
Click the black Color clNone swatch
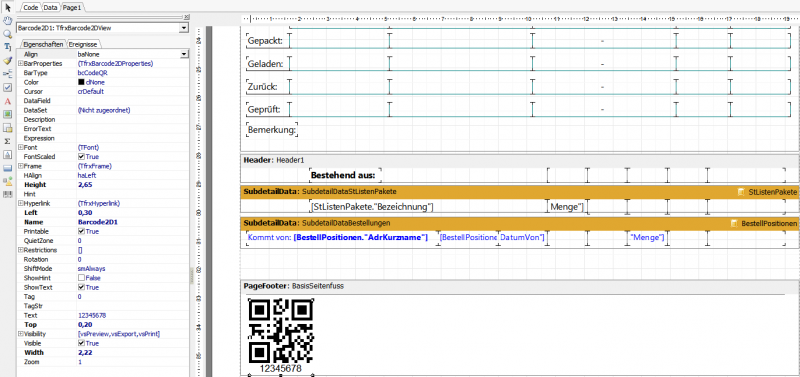(81, 82)
